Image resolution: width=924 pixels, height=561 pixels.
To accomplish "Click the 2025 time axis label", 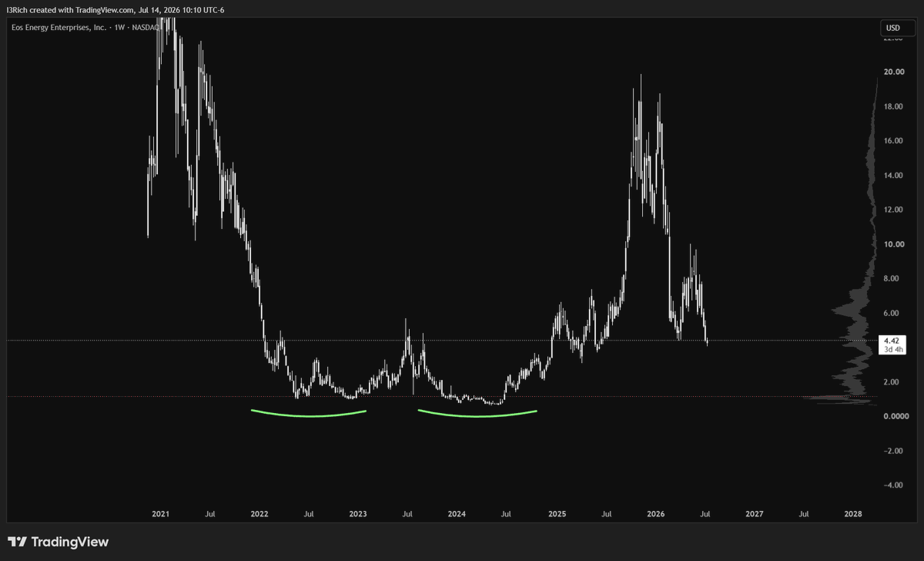I will tap(557, 513).
